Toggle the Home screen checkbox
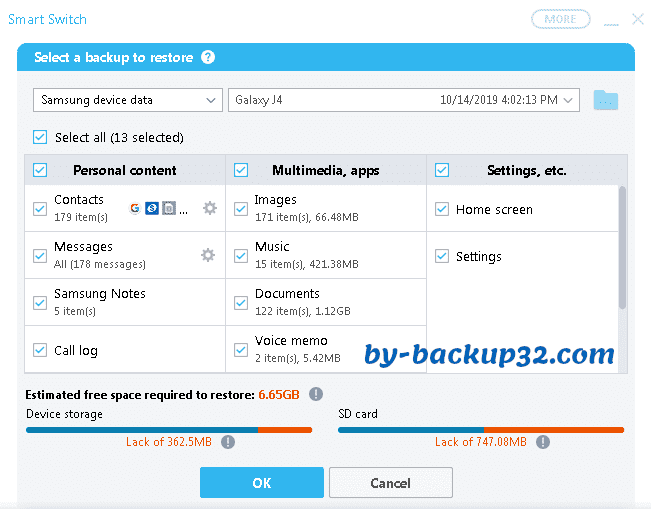 tap(442, 209)
